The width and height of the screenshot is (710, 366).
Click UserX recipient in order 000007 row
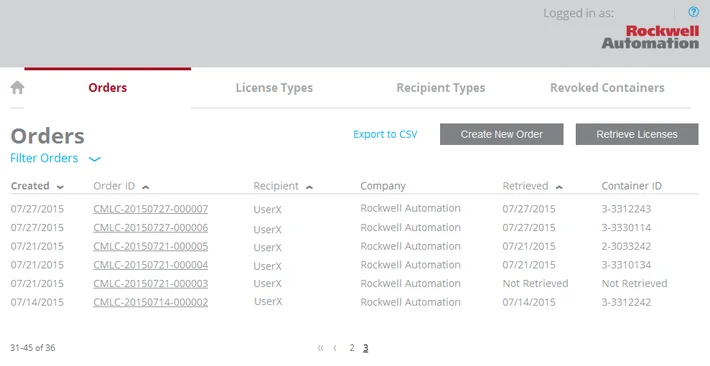click(x=268, y=210)
